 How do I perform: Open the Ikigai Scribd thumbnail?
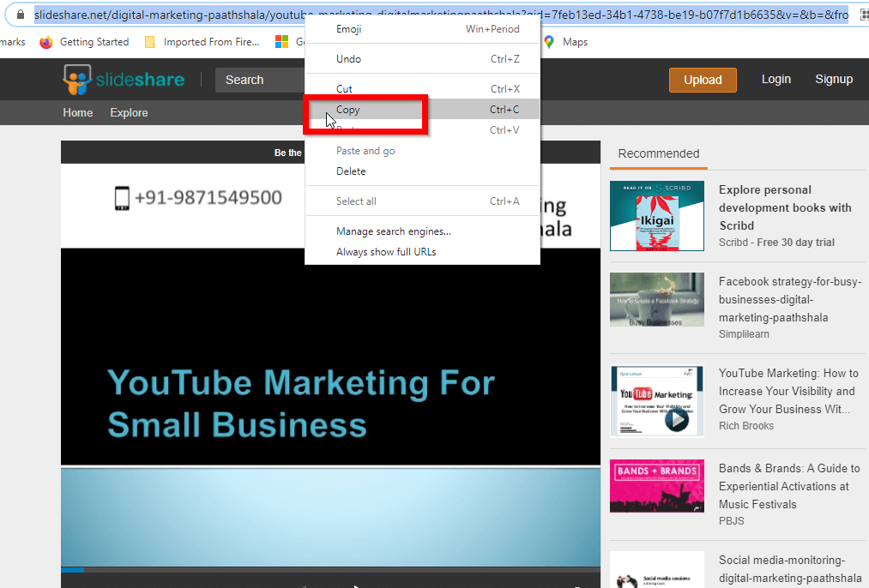point(657,215)
